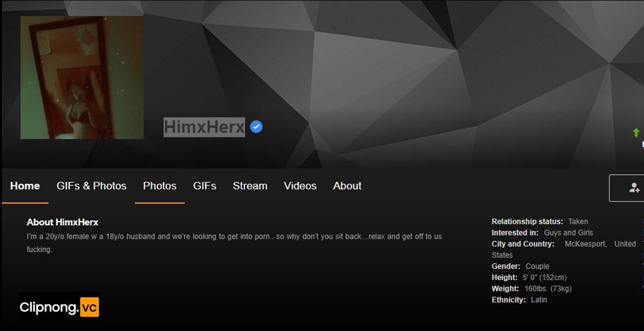
Task: Switch to the Home tab
Action: (25, 186)
